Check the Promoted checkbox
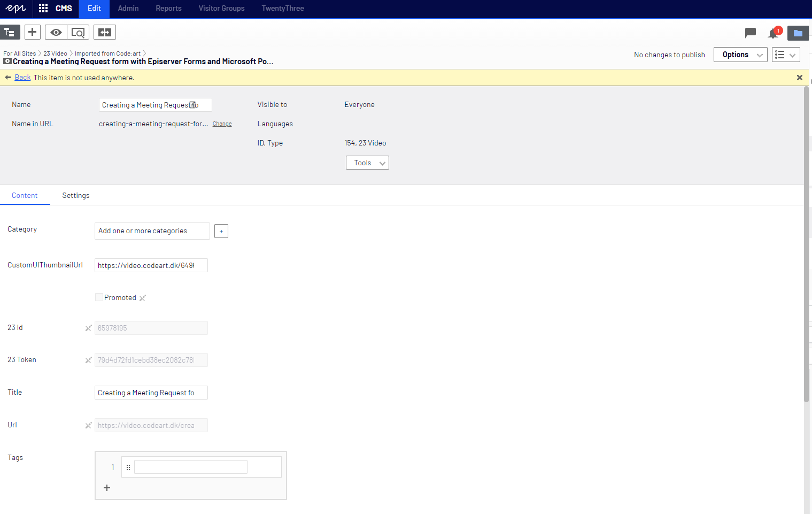This screenshot has width=812, height=514. coord(99,297)
